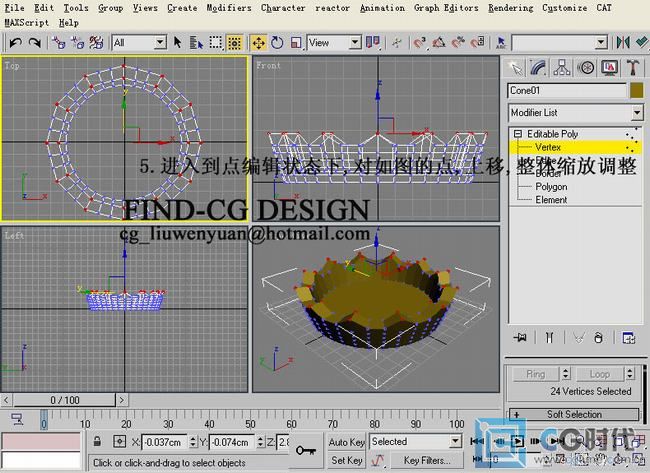Viewport: 650px width, 473px height.
Task: Toggle the Percent Snap icon
Action: pyautogui.click(x=458, y=42)
